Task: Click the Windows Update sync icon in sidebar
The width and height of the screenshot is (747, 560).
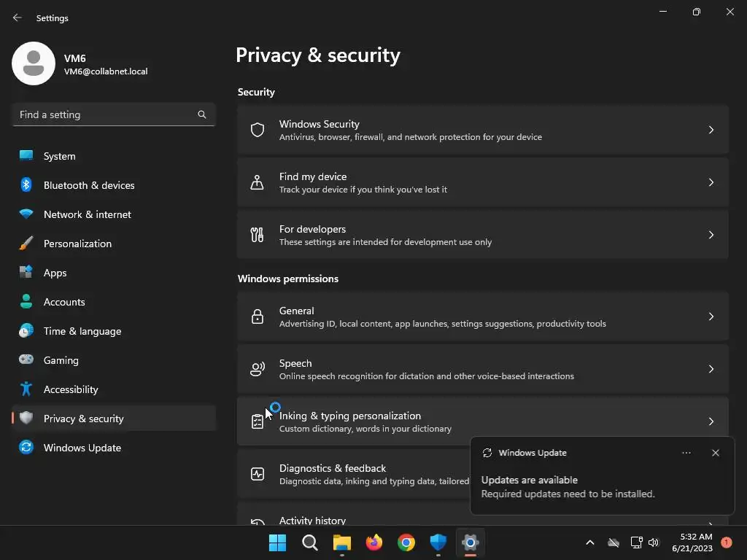Action: coord(26,447)
